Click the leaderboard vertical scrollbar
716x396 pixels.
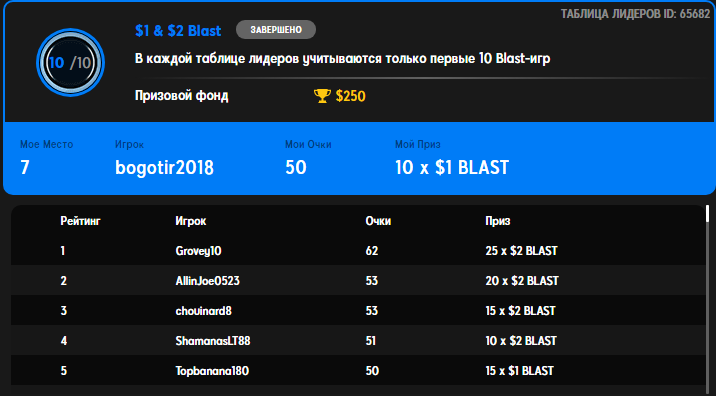coord(709,299)
